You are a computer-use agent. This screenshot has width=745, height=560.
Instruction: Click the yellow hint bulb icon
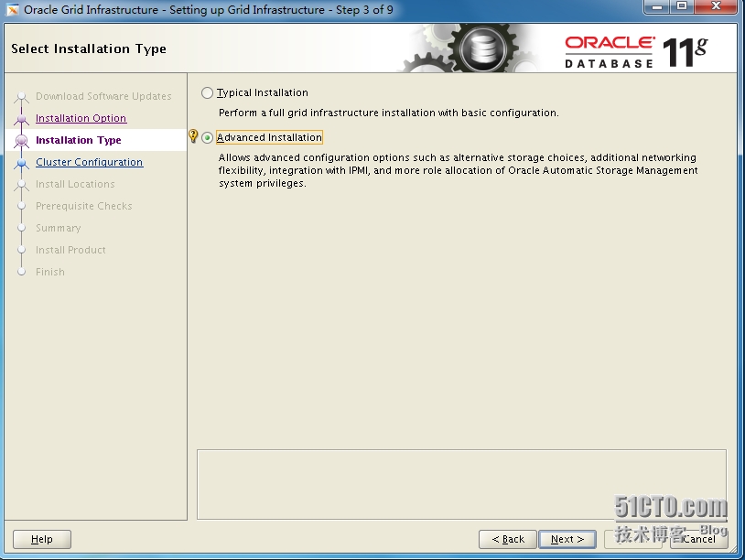click(x=193, y=135)
